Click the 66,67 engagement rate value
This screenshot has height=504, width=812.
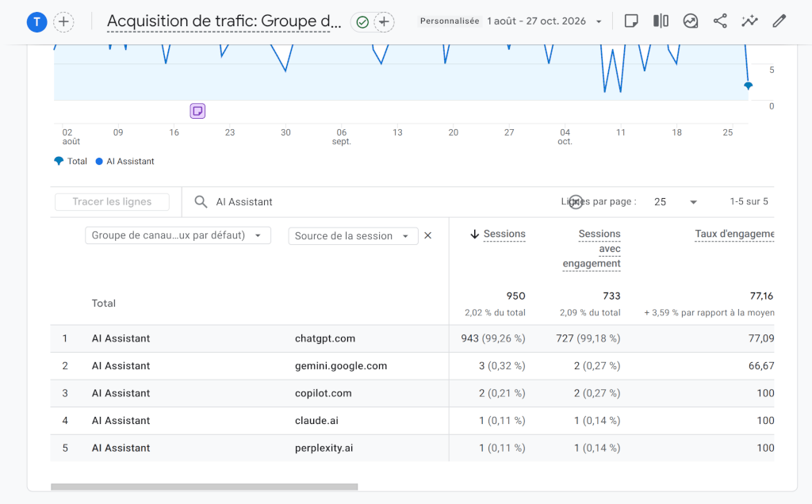click(761, 366)
